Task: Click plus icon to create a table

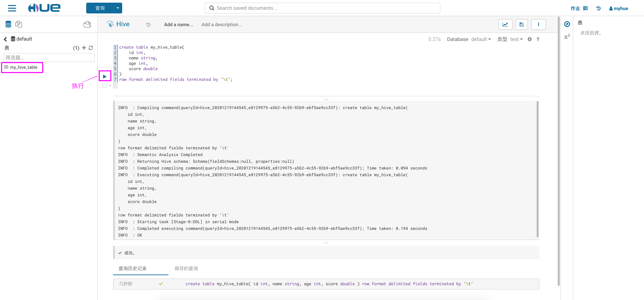Action: click(84, 48)
